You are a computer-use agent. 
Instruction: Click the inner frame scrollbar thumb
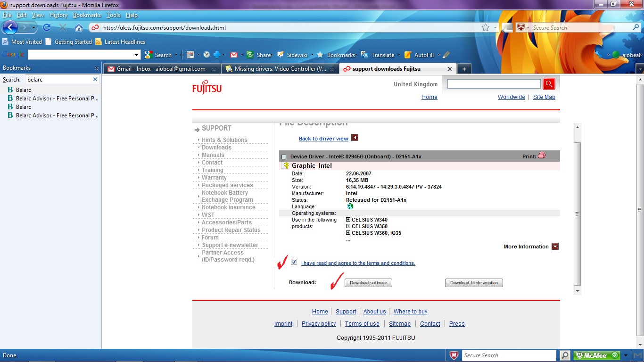point(578,214)
